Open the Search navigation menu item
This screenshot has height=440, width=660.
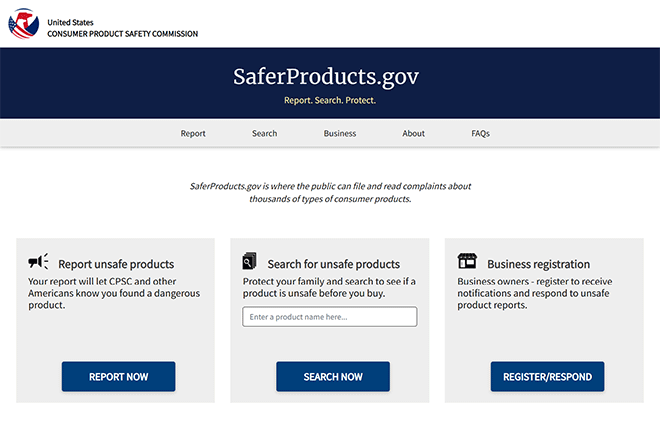coord(265,133)
